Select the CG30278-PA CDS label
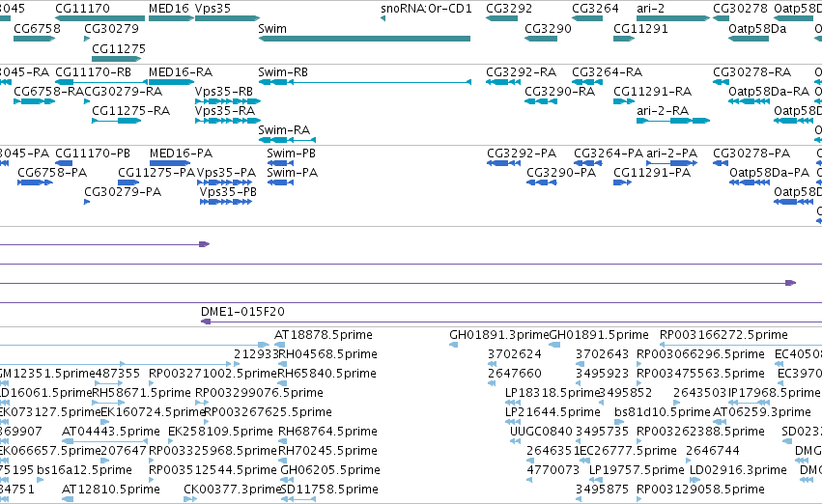 point(751,153)
